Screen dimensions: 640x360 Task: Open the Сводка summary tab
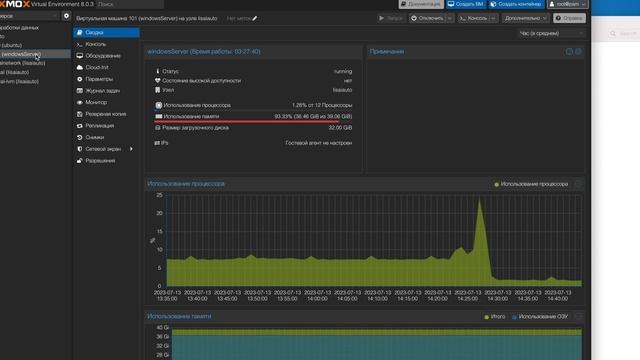106,32
